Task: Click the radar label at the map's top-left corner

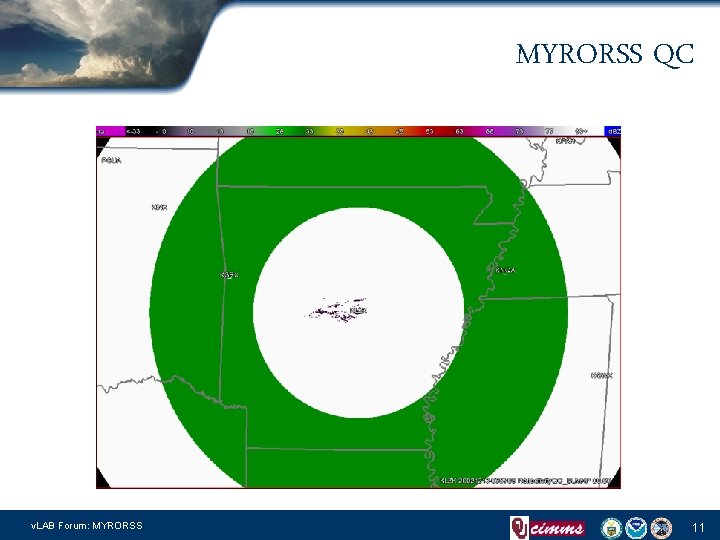Action: (112, 160)
